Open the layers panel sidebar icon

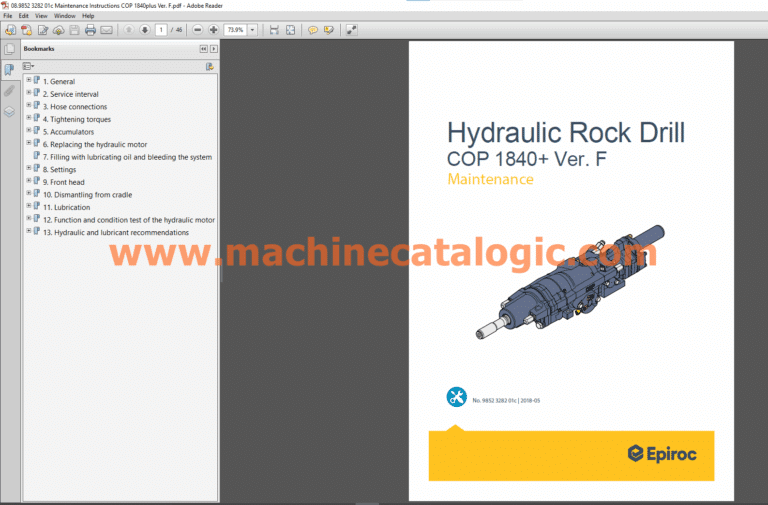(9, 112)
